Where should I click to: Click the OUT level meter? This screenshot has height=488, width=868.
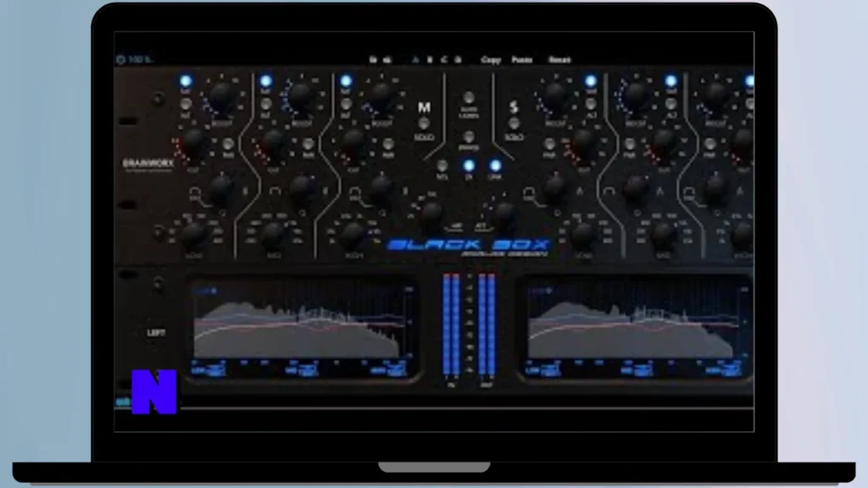pos(487,324)
